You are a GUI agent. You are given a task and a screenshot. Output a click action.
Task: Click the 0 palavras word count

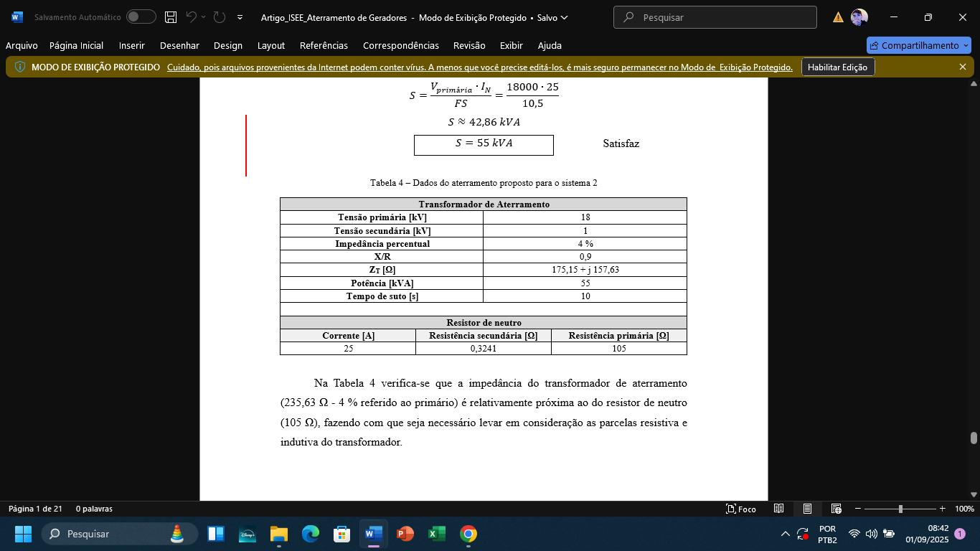(x=94, y=509)
